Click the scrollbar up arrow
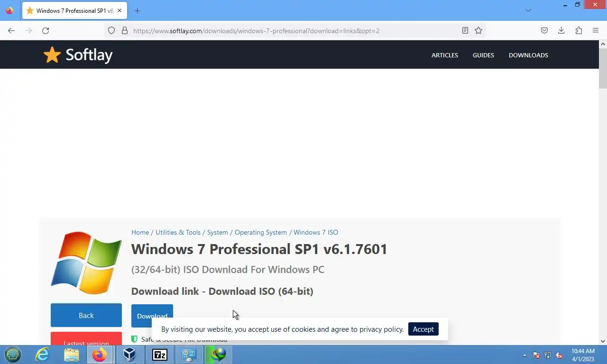Image resolution: width=607 pixels, height=364 pixels. coord(603,44)
